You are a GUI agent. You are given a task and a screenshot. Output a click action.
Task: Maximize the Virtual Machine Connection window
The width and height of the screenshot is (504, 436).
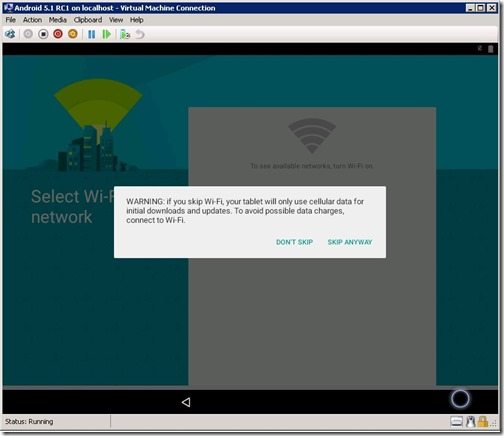pyautogui.click(x=481, y=8)
